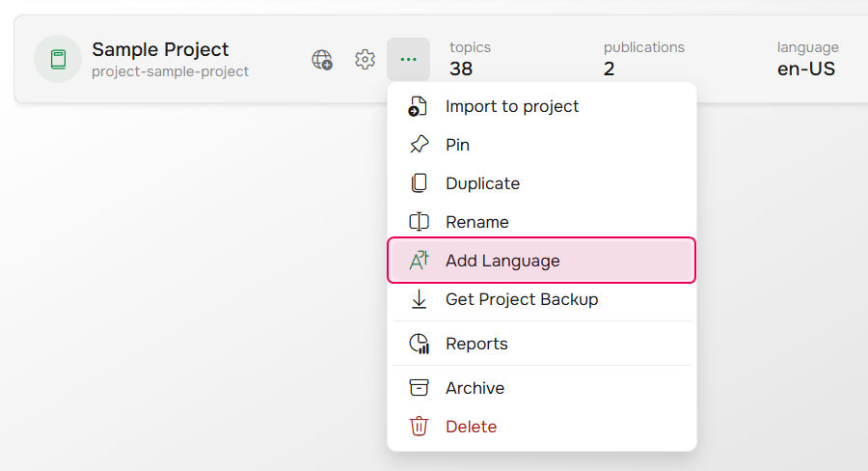
Task: Click the language column label
Action: pos(807,47)
